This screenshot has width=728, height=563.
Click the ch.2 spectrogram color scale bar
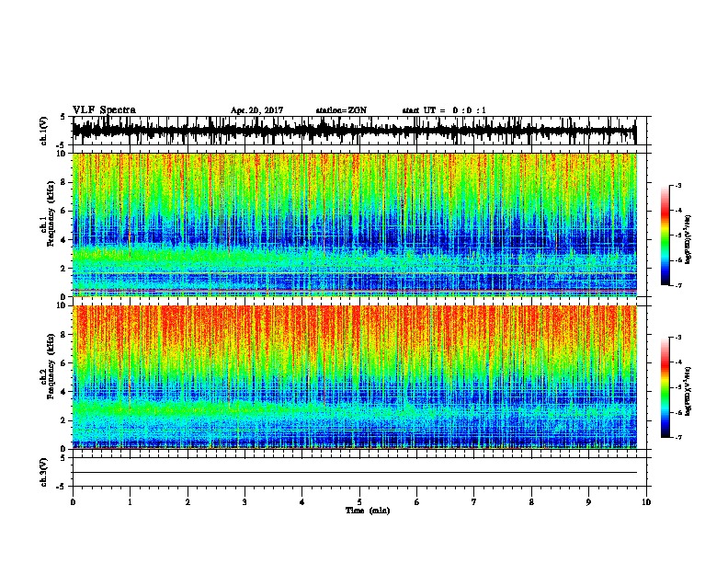pyautogui.click(x=665, y=387)
